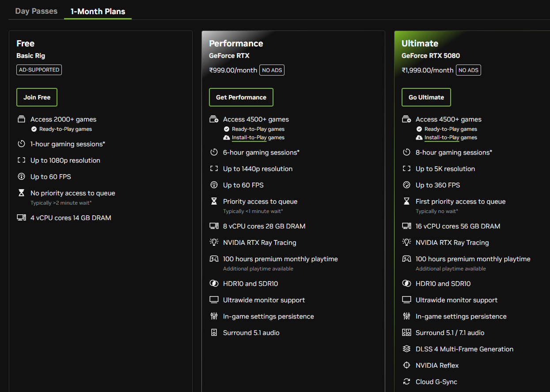The image size is (550, 392).
Task: Click the Join Free button
Action: (37, 97)
